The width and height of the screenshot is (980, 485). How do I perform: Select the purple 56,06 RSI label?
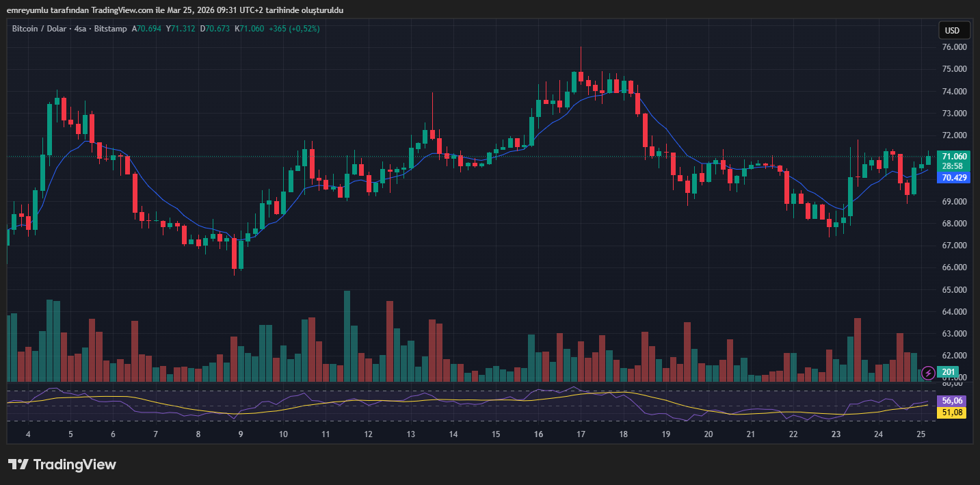coord(953,401)
